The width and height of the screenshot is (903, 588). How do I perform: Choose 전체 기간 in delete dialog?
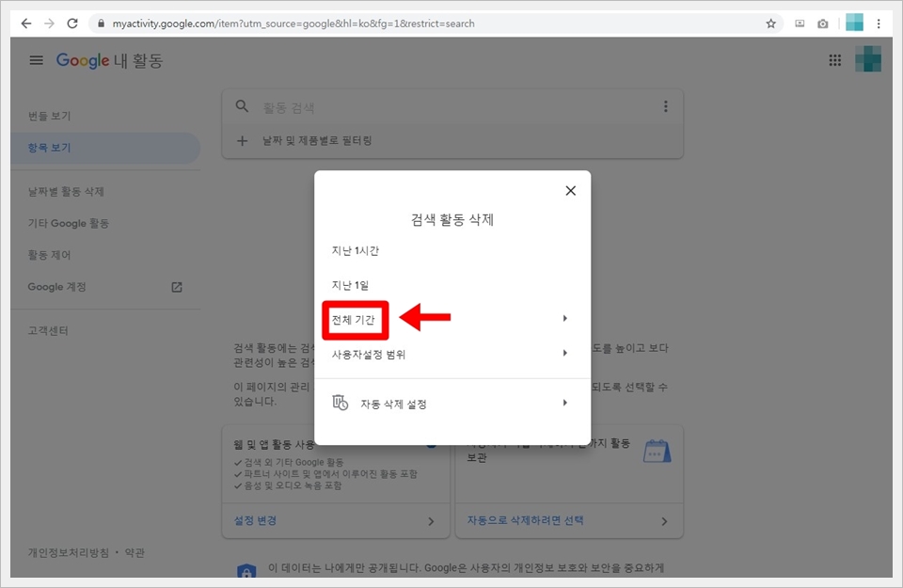coord(353,320)
